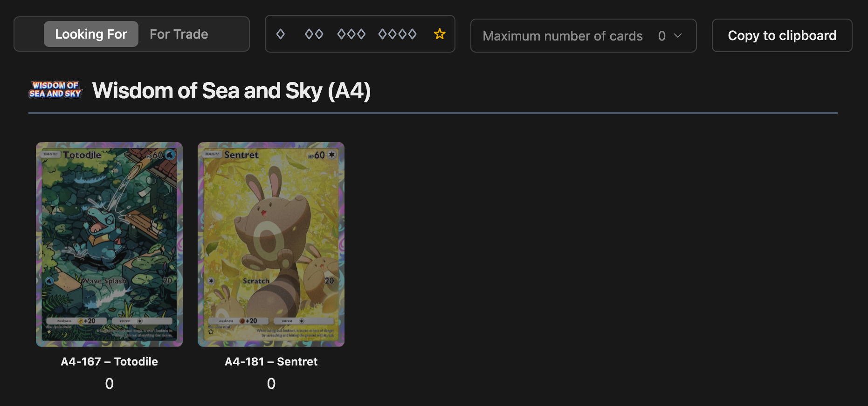
Task: Click the Wisdom of Sea and Sky (A4) heading
Action: click(x=231, y=91)
